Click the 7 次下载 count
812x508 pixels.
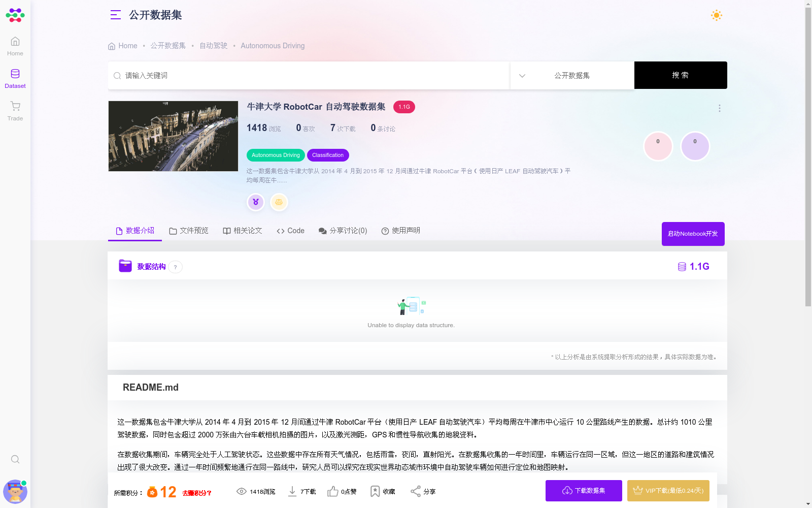click(x=343, y=128)
